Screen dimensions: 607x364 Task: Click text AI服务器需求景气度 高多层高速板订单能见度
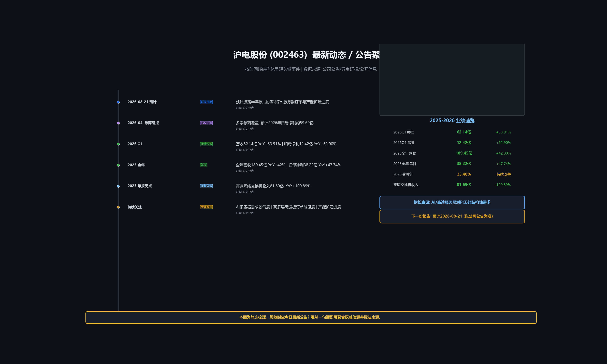tap(288, 207)
